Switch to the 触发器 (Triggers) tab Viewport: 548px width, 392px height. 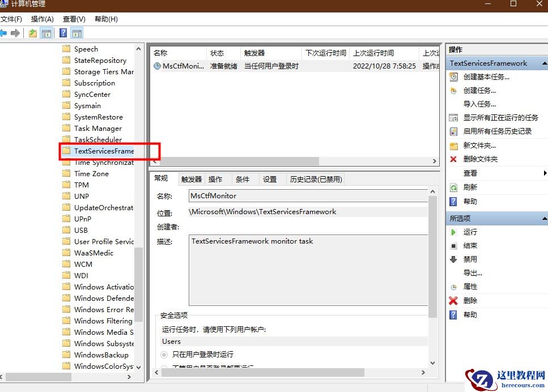click(x=191, y=178)
